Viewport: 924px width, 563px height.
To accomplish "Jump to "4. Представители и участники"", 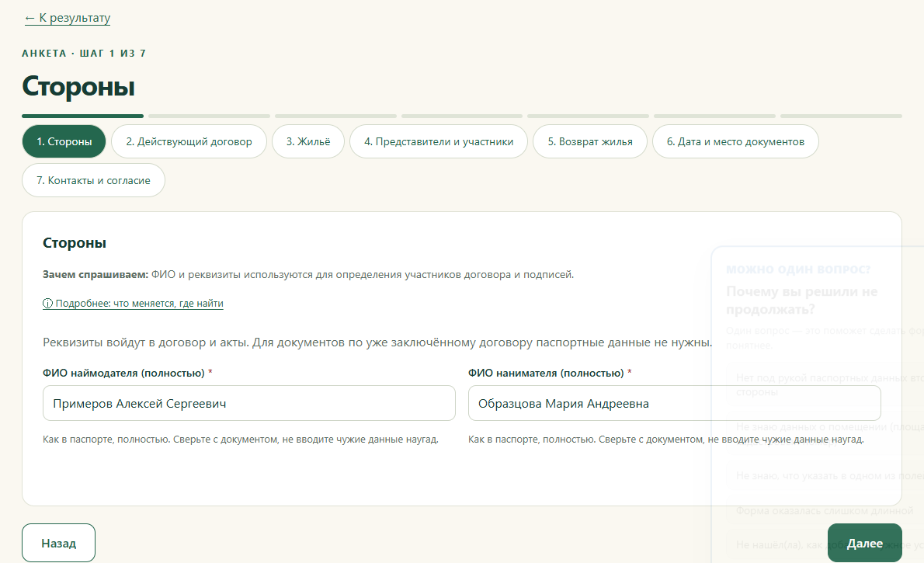I will click(x=439, y=141).
